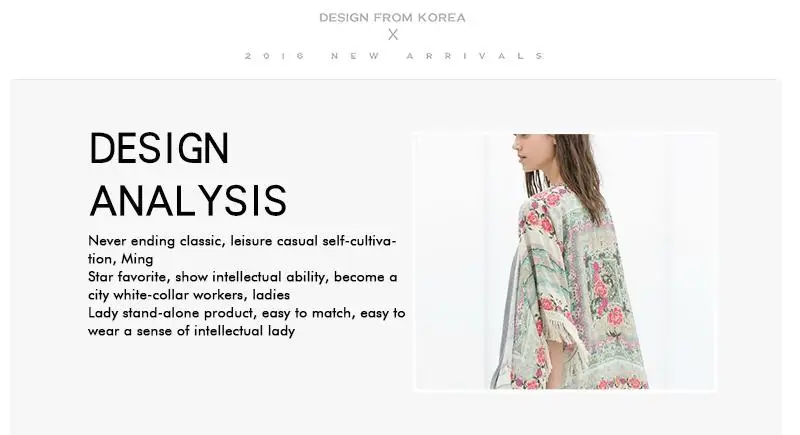The width and height of the screenshot is (800, 435).
Task: Select the large ANALYSIS heading word
Action: click(x=188, y=201)
